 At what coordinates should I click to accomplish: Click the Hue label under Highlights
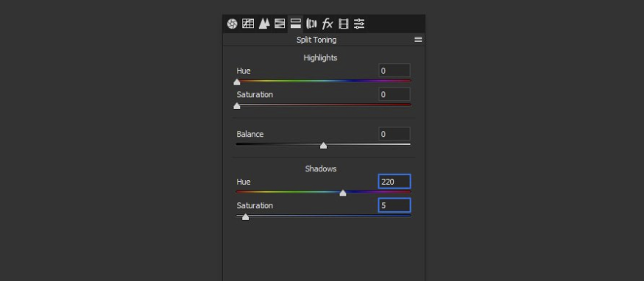244,71
